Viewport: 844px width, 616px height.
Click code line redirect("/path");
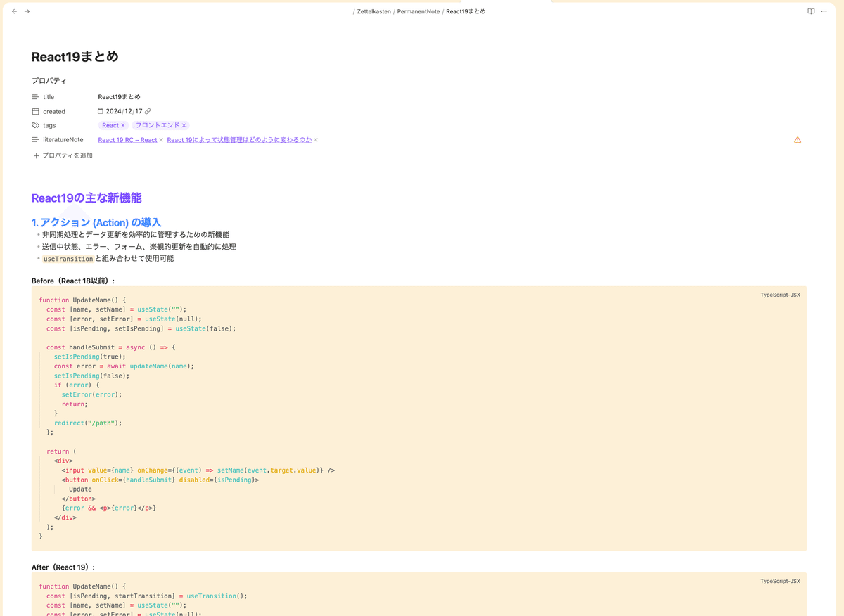(88, 423)
